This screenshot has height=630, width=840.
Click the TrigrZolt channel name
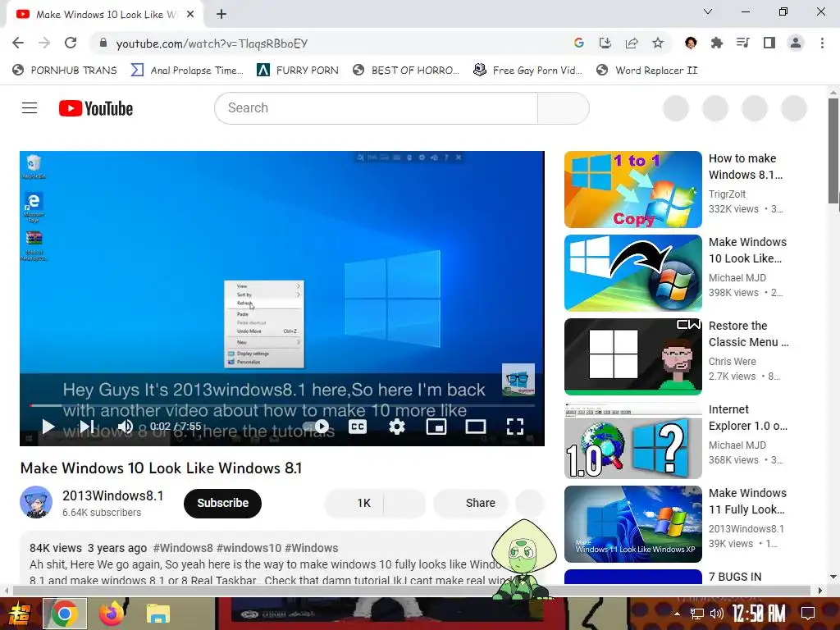(727, 194)
